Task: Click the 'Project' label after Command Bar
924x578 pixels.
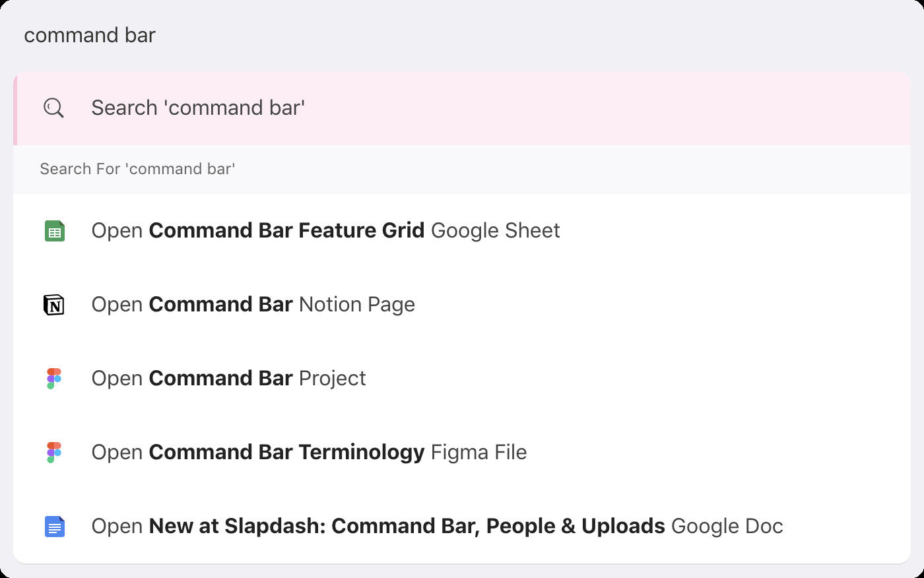Action: (x=332, y=378)
